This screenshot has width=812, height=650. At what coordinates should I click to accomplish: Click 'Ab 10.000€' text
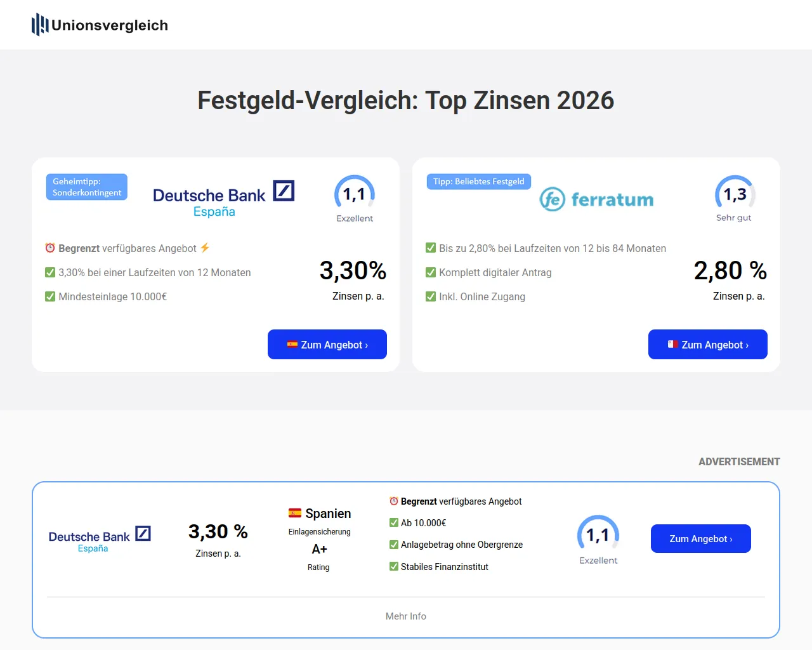click(424, 523)
